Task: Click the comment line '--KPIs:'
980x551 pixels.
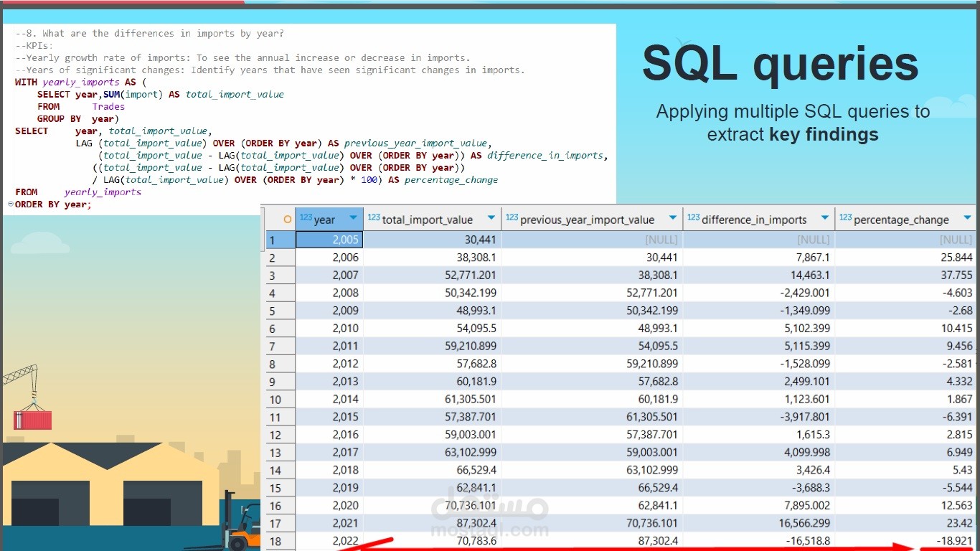Action: (34, 46)
